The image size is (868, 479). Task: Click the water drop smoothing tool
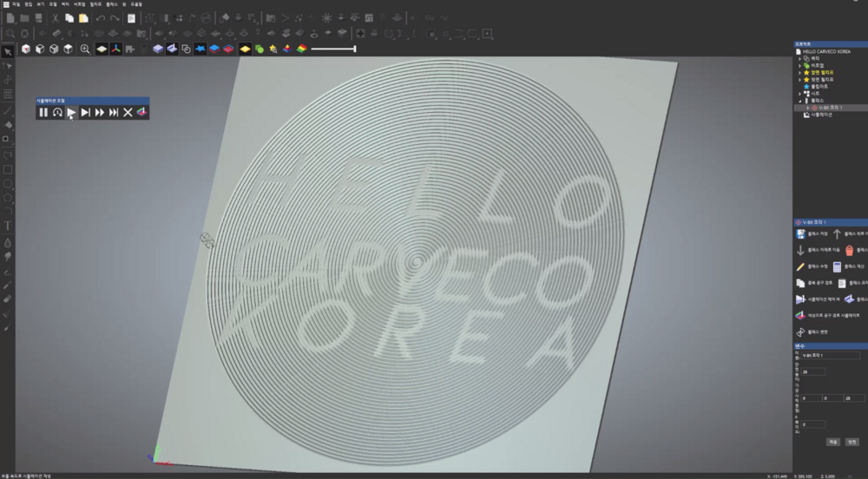pos(8,243)
